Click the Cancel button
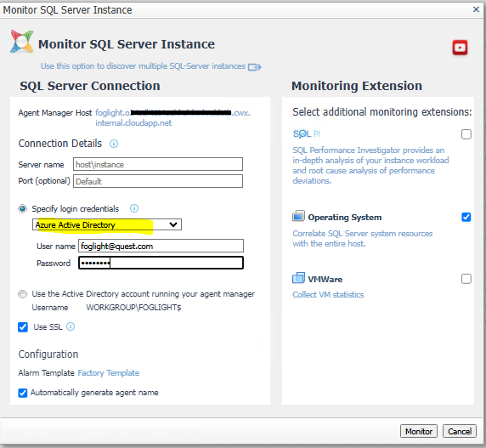The image size is (486, 448). (x=460, y=431)
